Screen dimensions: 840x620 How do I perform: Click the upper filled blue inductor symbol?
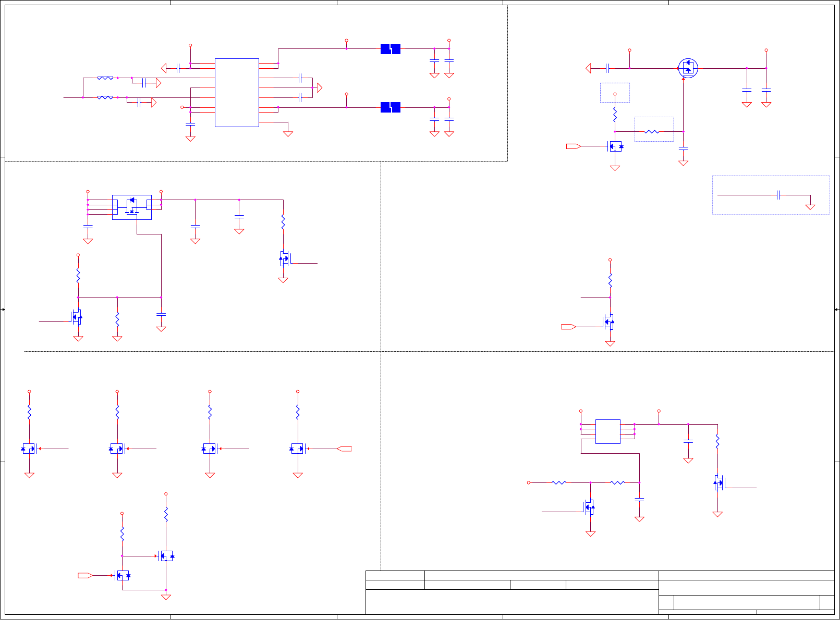pyautogui.click(x=391, y=49)
